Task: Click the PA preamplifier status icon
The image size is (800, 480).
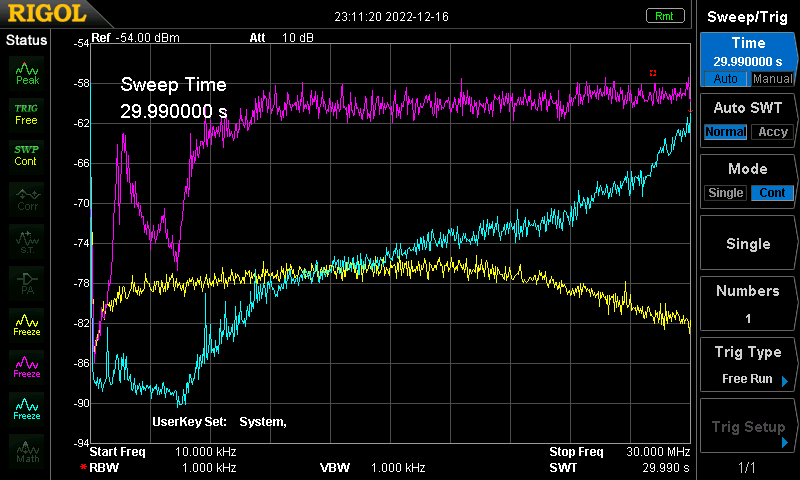Action: 27,281
